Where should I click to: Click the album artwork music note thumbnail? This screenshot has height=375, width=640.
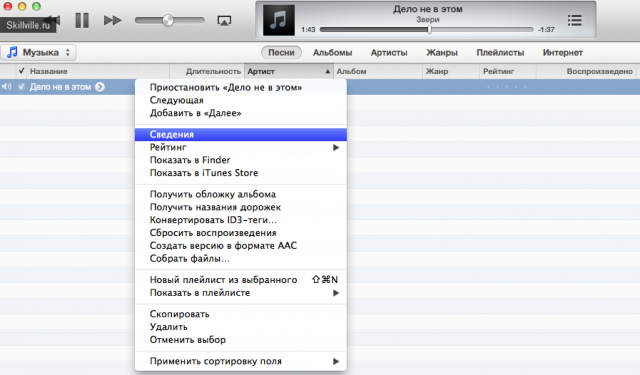(x=279, y=20)
